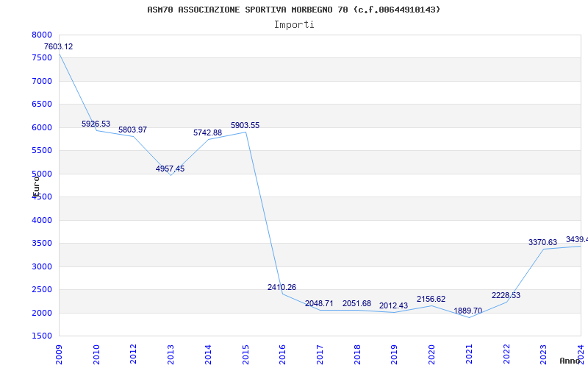Screen dimensions: 588x368
Task: Click the Importi subtitle
Action: coord(294,25)
